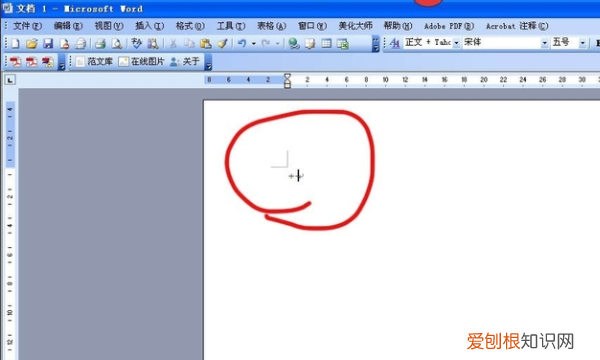
Task: Click the indent marker on the horizontal ruler
Action: (x=287, y=80)
